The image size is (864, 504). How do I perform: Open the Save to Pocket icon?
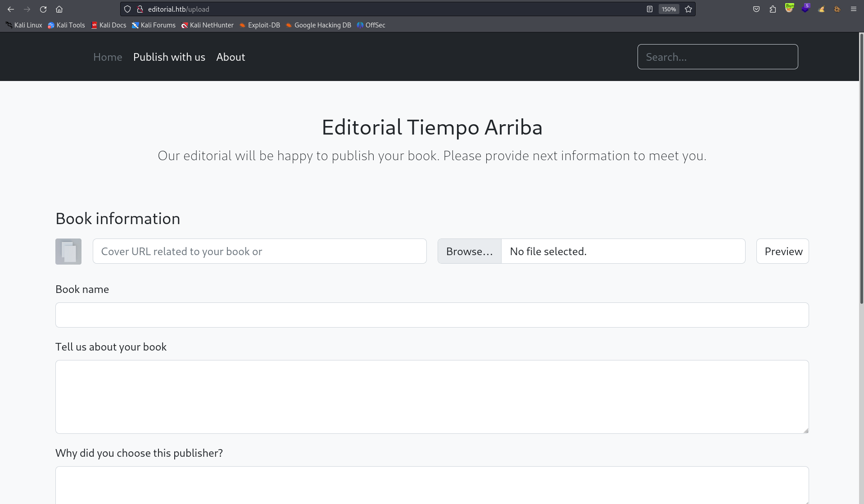(x=756, y=9)
